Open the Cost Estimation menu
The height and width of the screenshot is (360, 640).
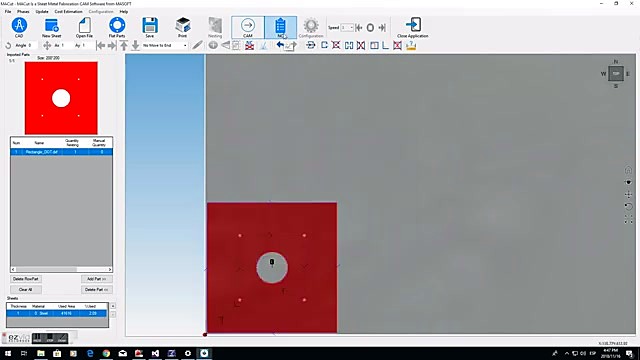[x=68, y=11]
